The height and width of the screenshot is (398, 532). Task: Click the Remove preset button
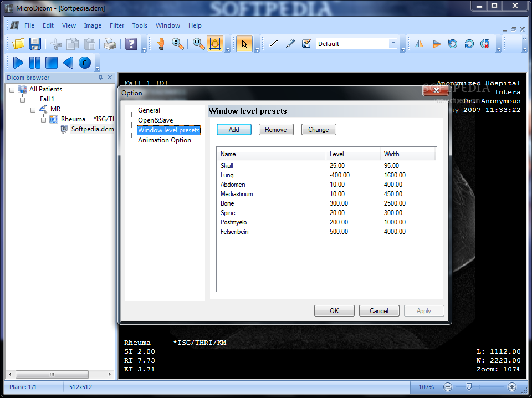click(276, 130)
